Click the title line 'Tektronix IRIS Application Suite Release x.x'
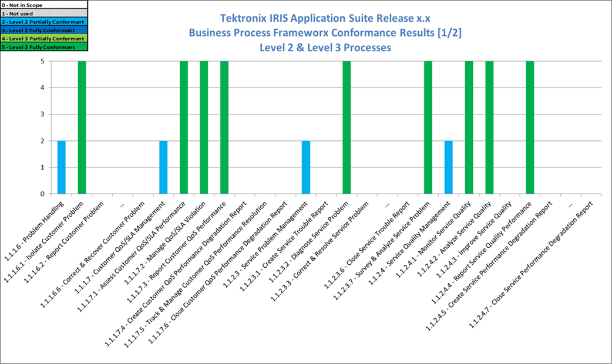Viewport: 612px width, 364px height. 325,18
